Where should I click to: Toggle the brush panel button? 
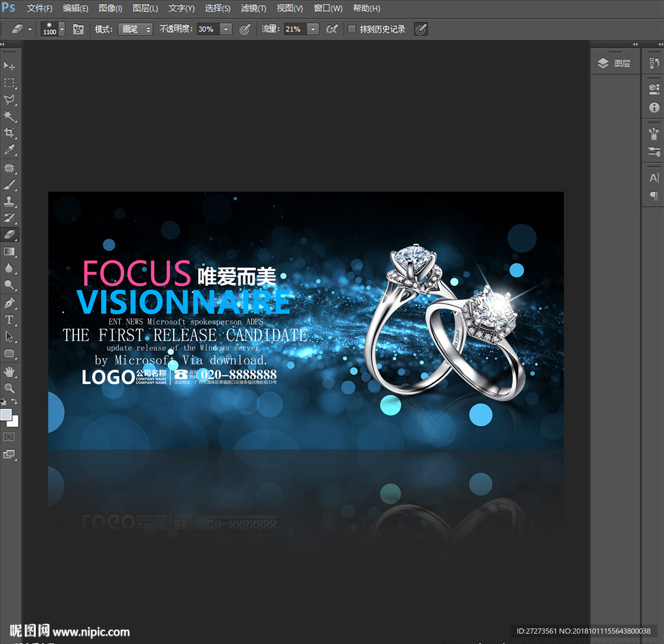pyautogui.click(x=78, y=29)
